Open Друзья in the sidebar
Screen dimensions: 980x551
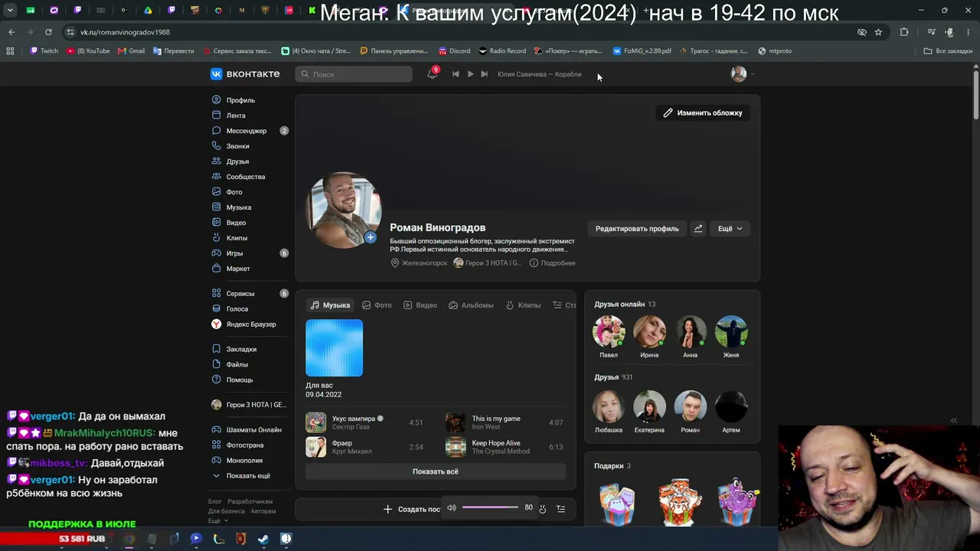(x=237, y=161)
